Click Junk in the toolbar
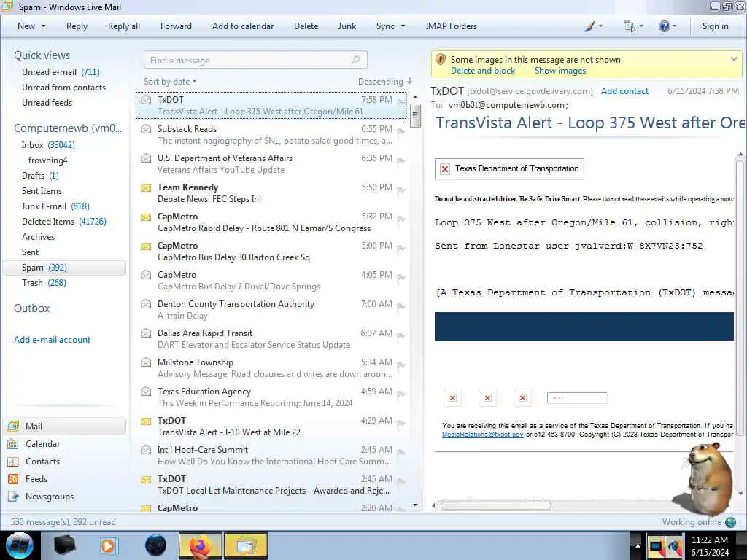Image resolution: width=747 pixels, height=560 pixels. (347, 26)
